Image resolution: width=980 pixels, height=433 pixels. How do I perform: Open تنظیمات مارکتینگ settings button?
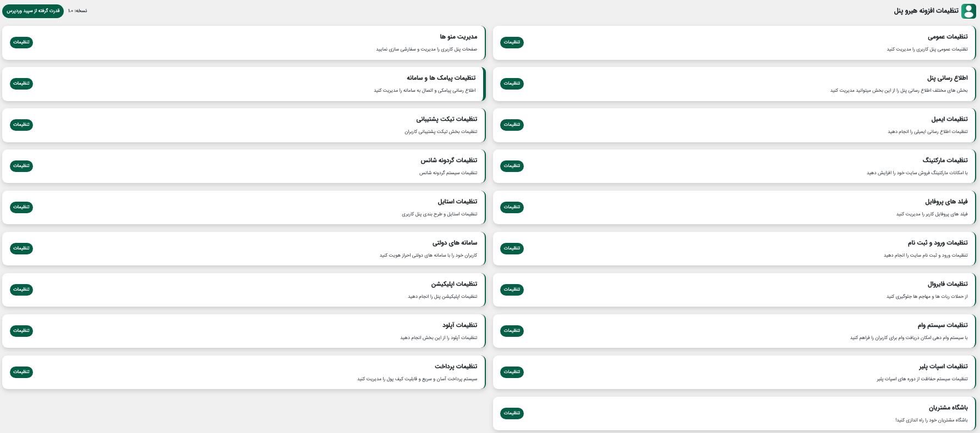click(x=512, y=166)
